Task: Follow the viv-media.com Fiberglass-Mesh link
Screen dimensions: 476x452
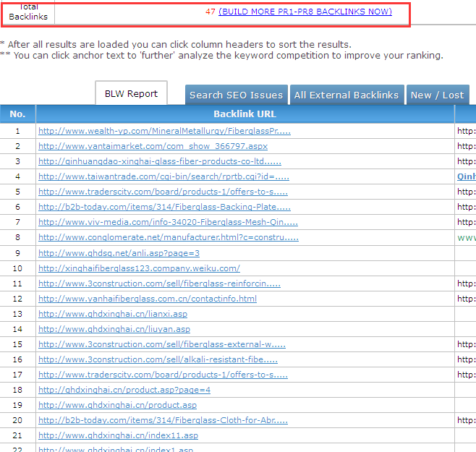Action: 163,223
